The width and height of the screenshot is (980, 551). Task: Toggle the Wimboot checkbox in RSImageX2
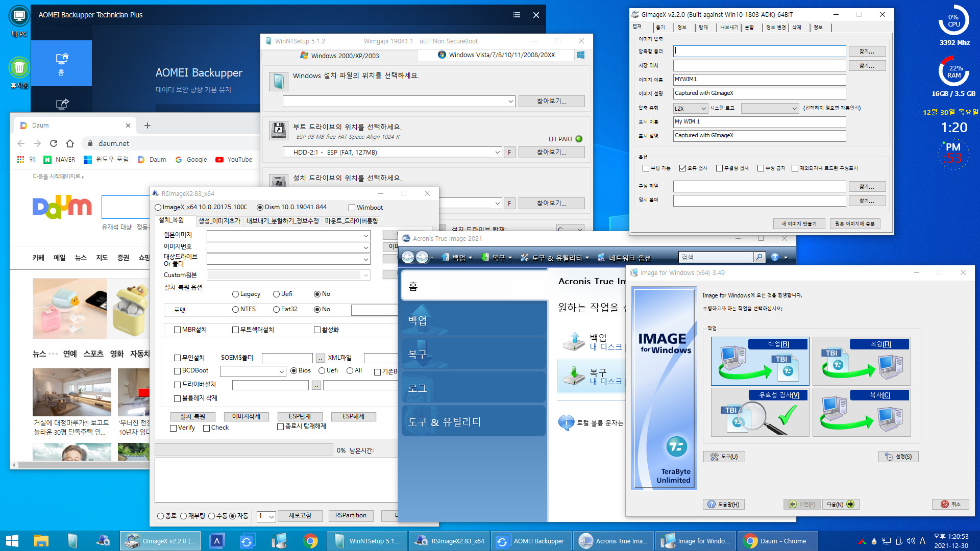(352, 207)
